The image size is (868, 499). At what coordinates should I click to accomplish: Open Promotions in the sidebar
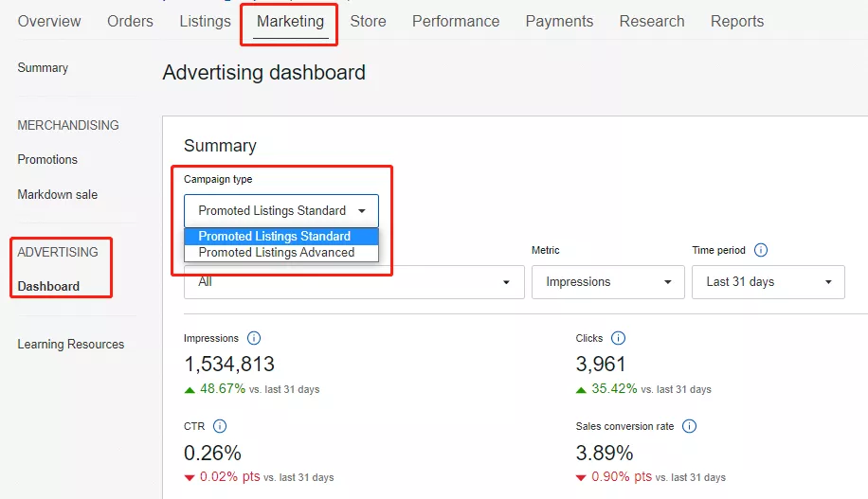[x=47, y=160]
